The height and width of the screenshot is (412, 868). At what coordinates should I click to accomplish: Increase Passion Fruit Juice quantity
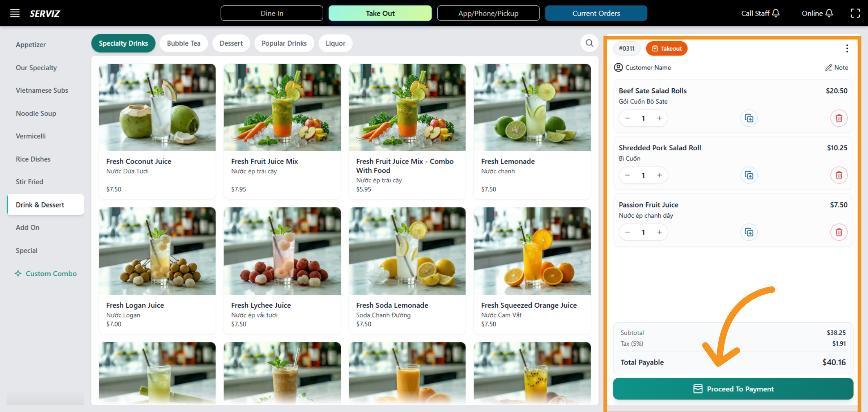pos(659,232)
